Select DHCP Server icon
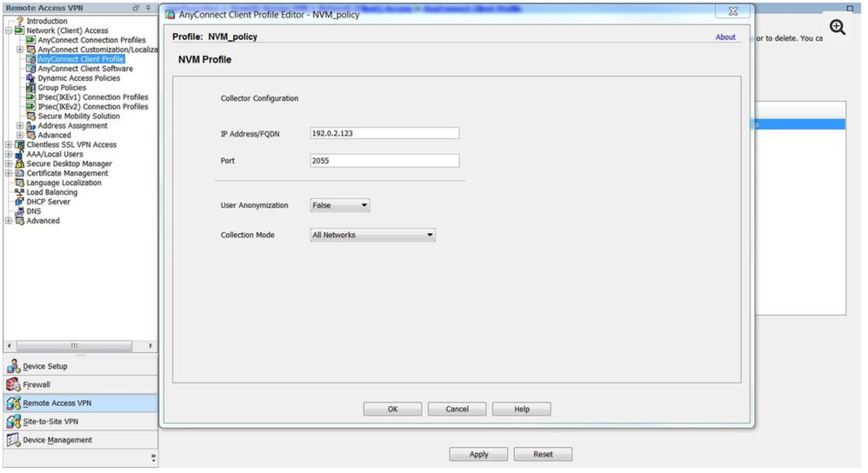 [20, 202]
